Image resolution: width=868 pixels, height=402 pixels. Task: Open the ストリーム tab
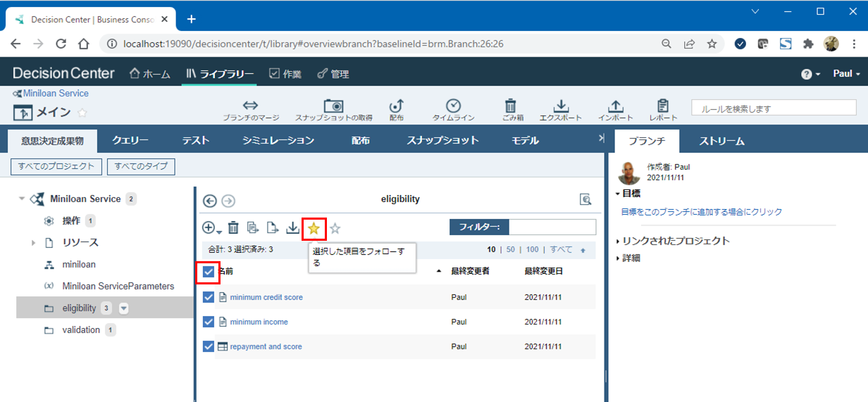pos(721,141)
